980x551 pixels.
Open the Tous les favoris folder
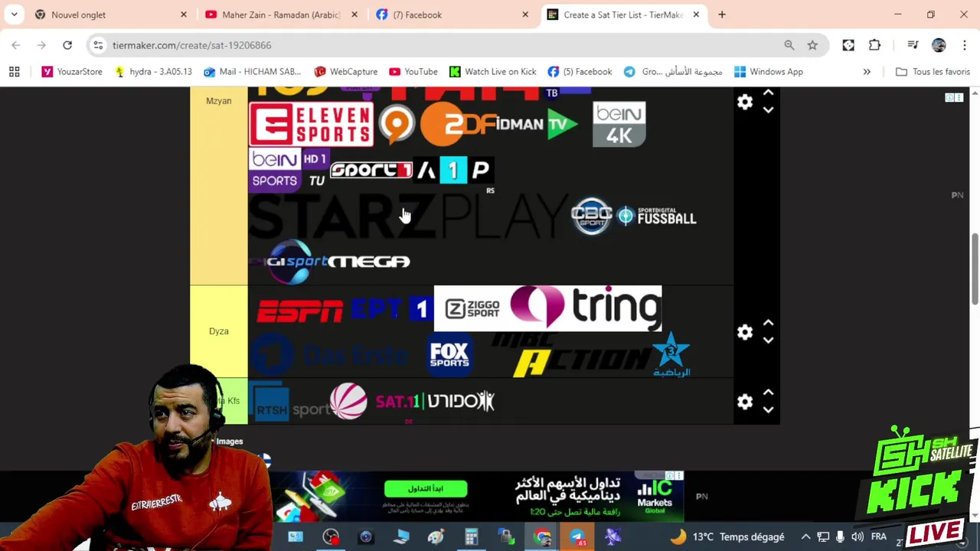933,71
